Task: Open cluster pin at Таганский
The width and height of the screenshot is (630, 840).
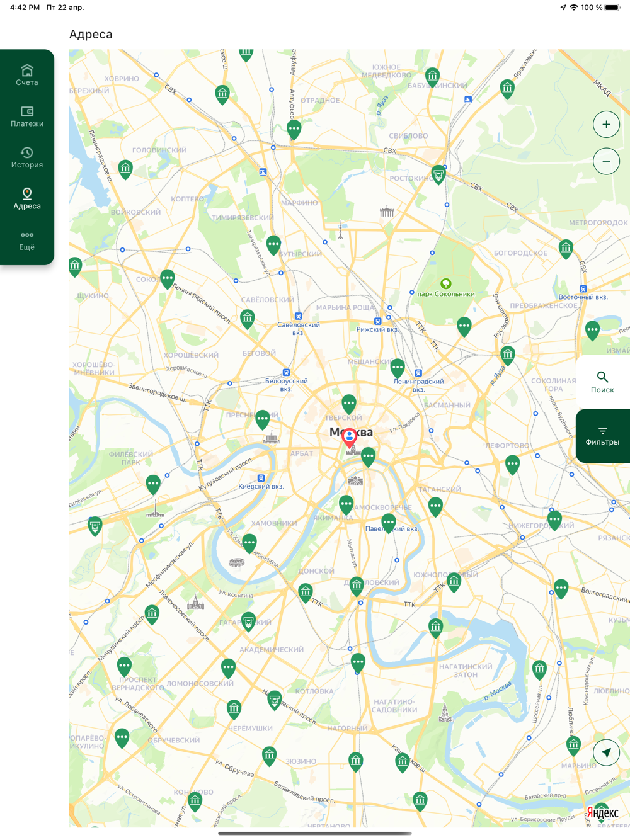Action: 435,508
